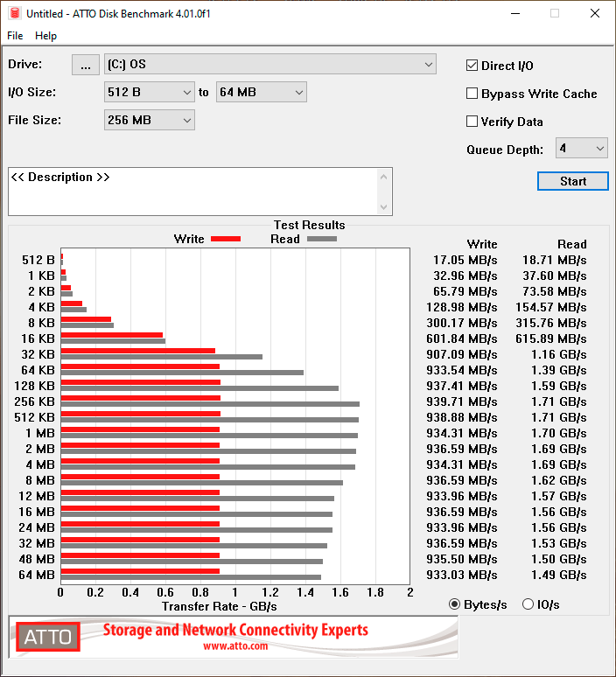Click the Transfer Rate - GB/s axis label
The height and width of the screenshot is (677, 616).
click(220, 607)
